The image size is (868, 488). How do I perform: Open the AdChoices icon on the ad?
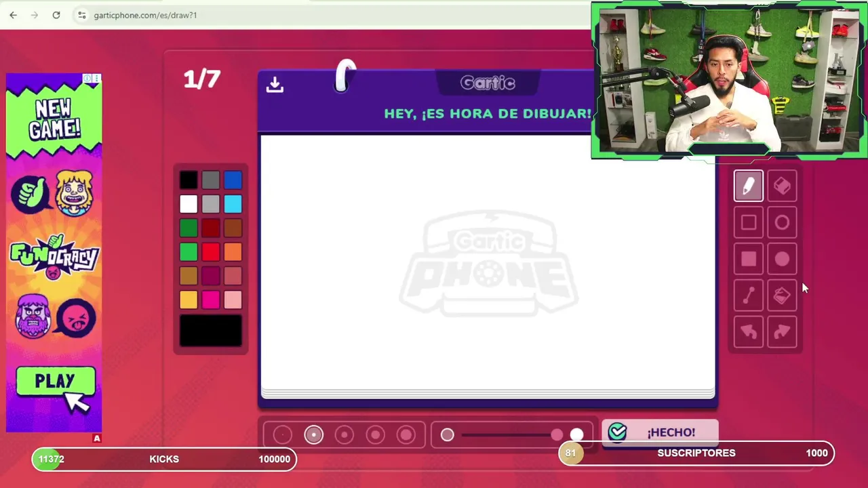[88, 79]
